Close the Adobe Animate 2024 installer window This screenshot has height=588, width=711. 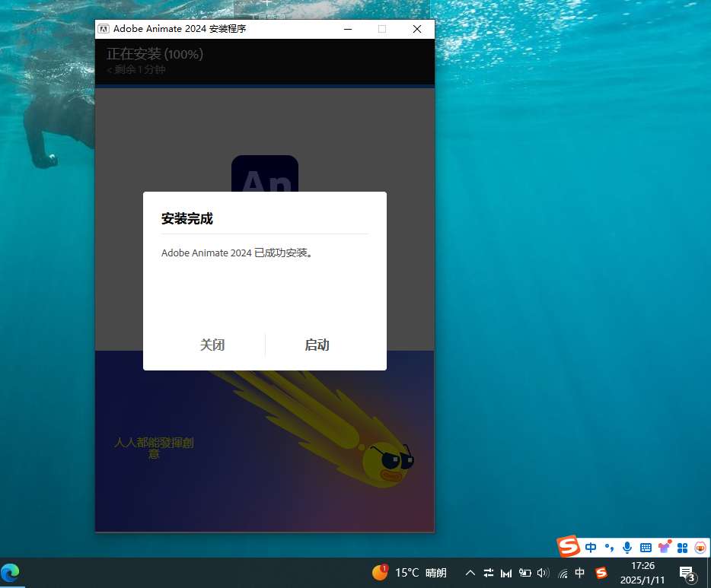(x=416, y=29)
